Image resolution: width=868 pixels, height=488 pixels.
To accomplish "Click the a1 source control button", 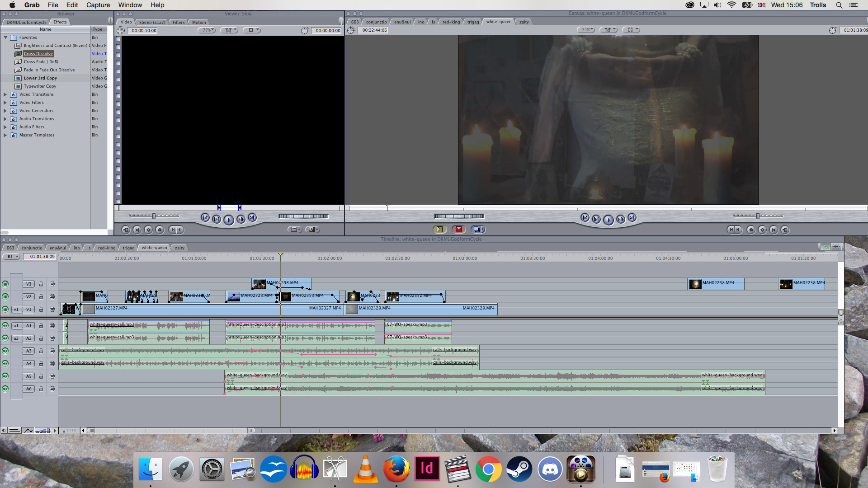I will pyautogui.click(x=16, y=326).
